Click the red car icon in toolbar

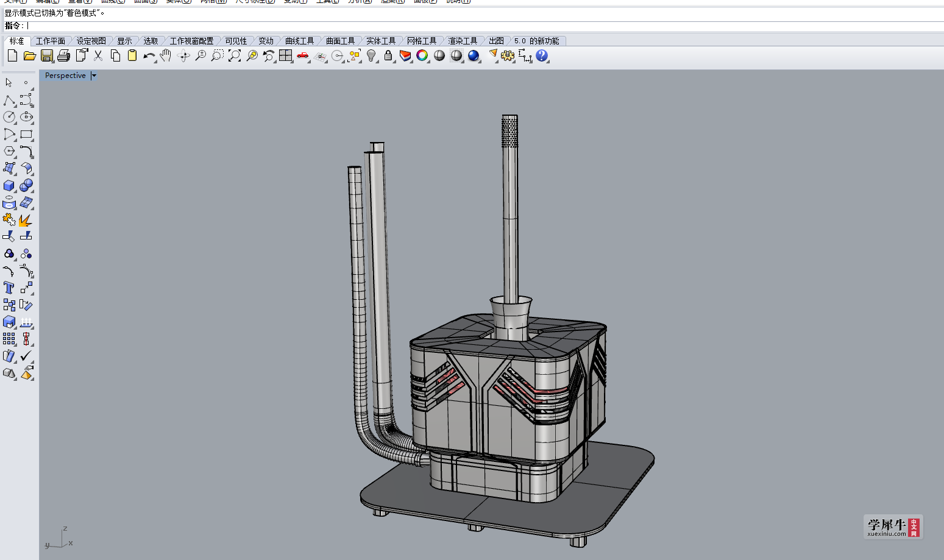click(x=303, y=56)
